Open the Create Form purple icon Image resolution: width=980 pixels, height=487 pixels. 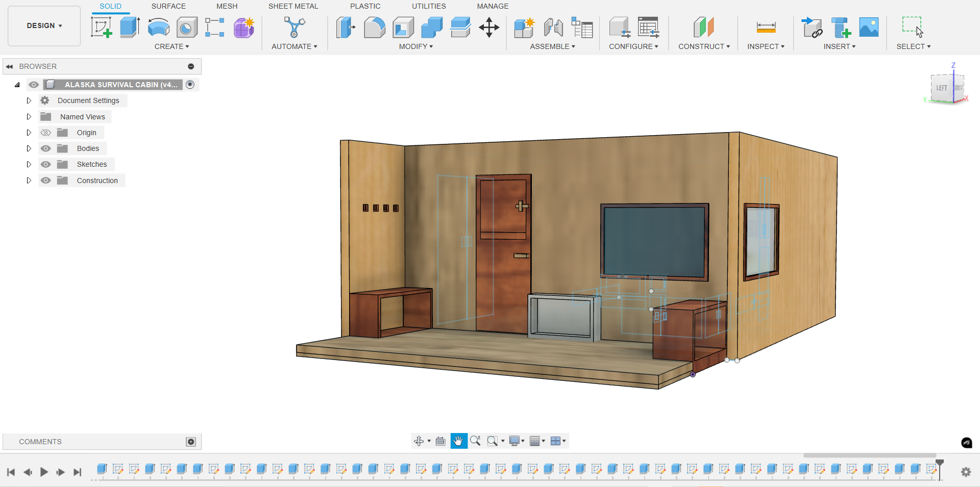coord(244,27)
